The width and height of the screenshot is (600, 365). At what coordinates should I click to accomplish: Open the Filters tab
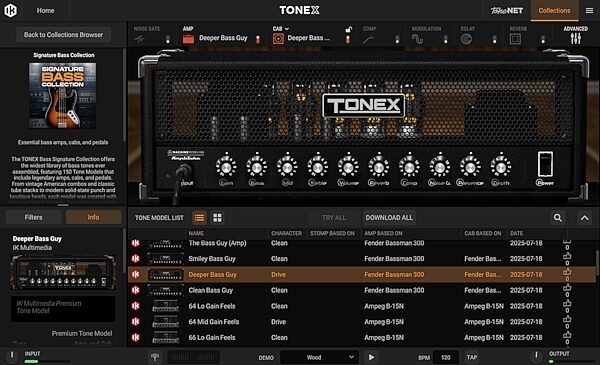tap(34, 217)
